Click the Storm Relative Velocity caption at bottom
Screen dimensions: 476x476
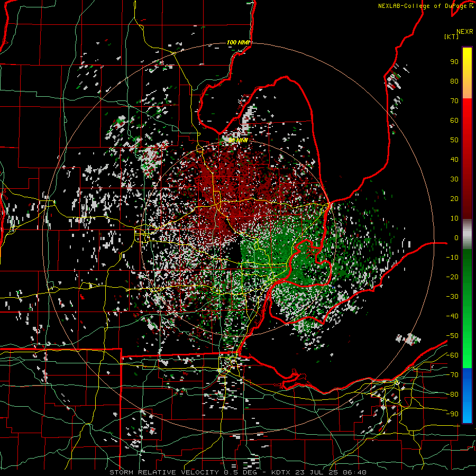pyautogui.click(x=237, y=472)
